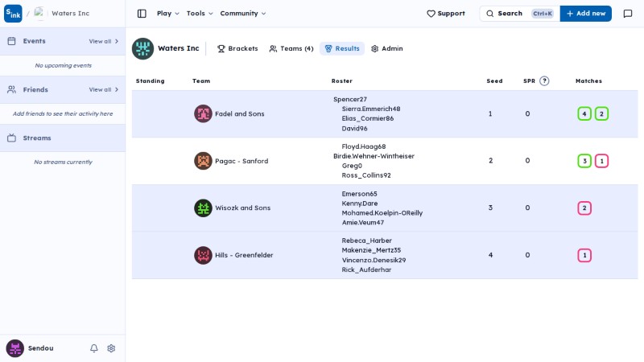This screenshot has width=644, height=362.
Task: Click roster player David96
Action: pyautogui.click(x=354, y=129)
